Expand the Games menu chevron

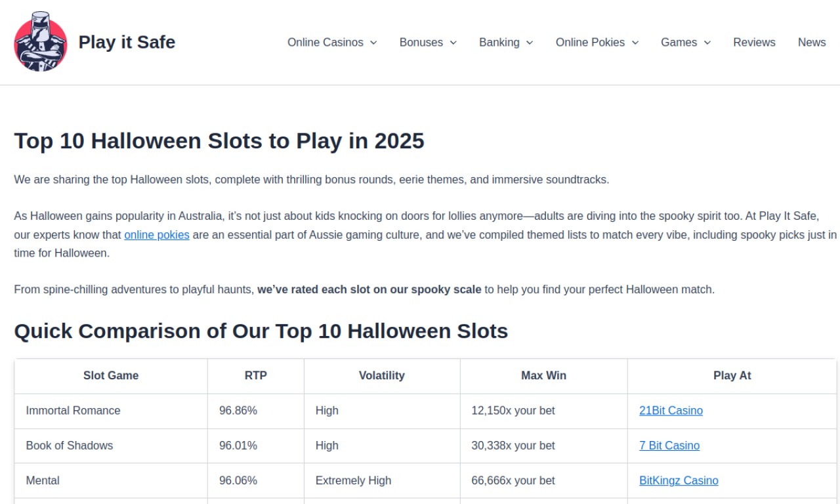click(x=707, y=42)
